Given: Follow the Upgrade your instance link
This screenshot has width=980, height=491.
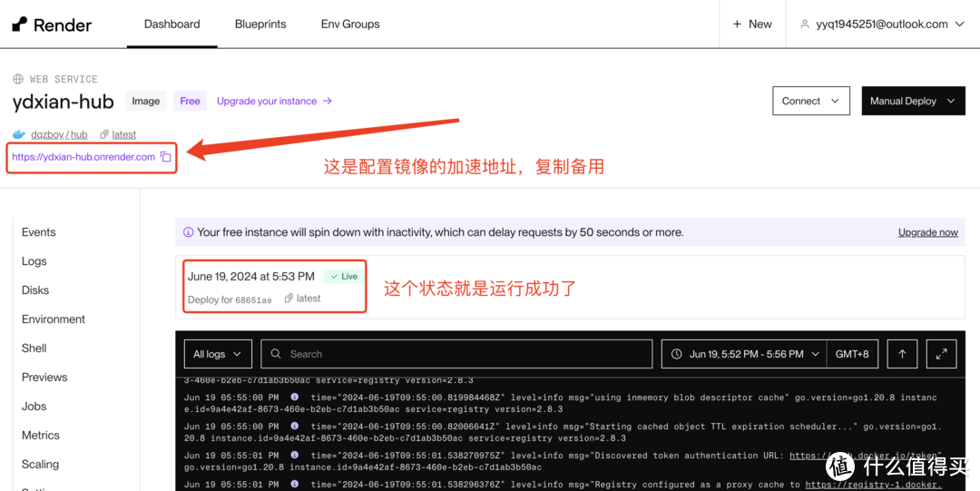Looking at the screenshot, I should click(274, 101).
